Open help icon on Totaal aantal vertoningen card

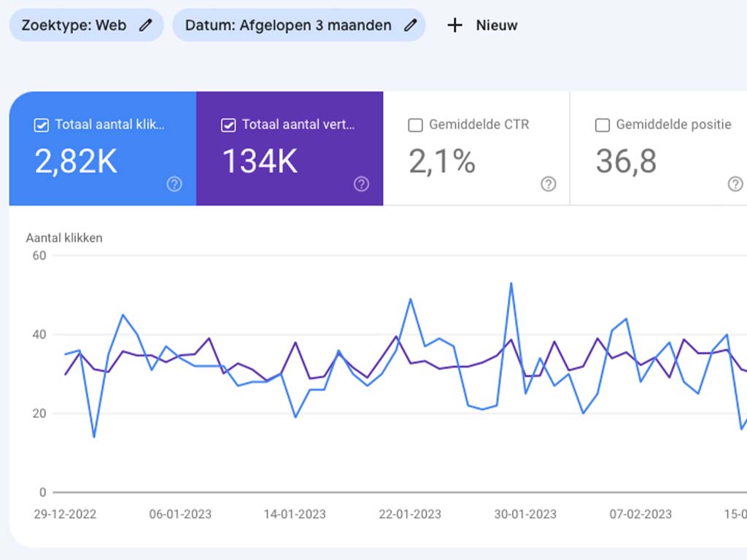tap(361, 184)
